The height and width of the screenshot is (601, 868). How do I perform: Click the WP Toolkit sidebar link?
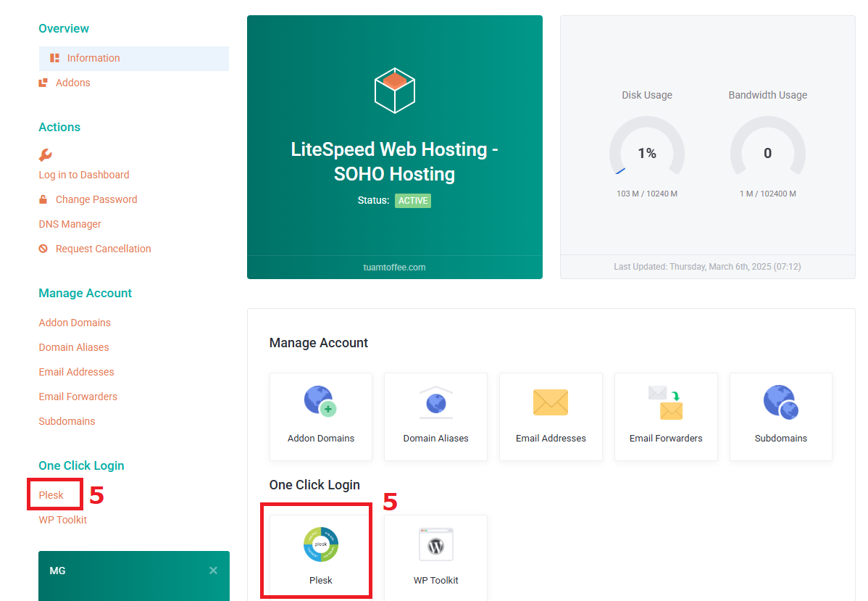[62, 520]
